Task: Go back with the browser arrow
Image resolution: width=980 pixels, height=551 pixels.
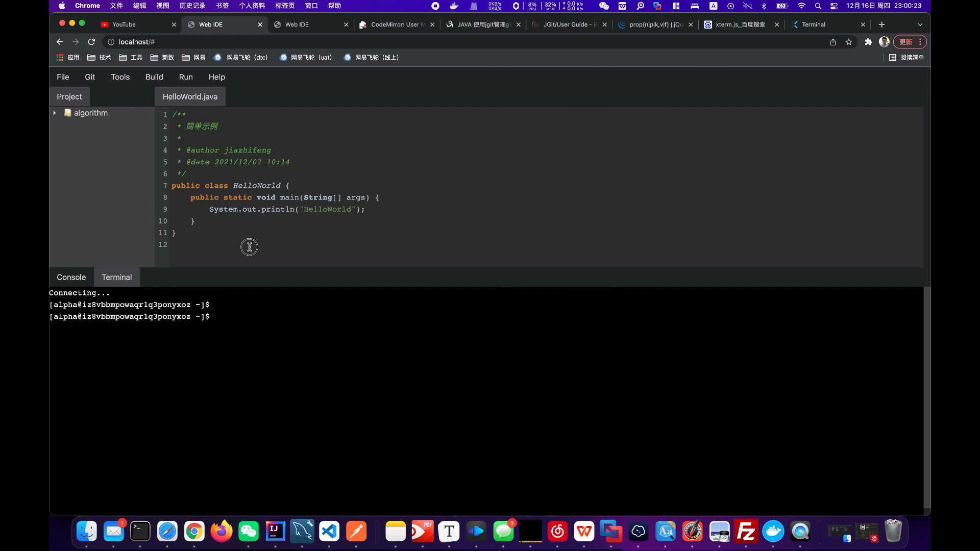Action: (60, 42)
